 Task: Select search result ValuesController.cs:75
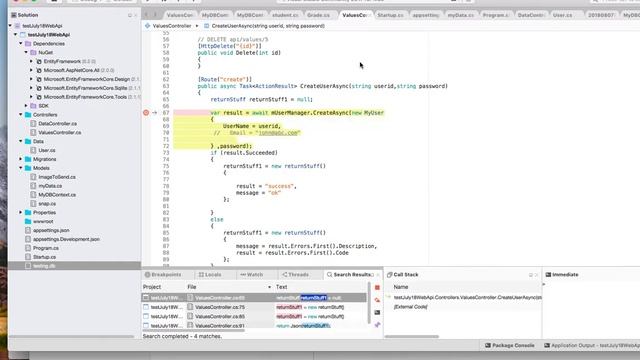[x=254, y=307]
